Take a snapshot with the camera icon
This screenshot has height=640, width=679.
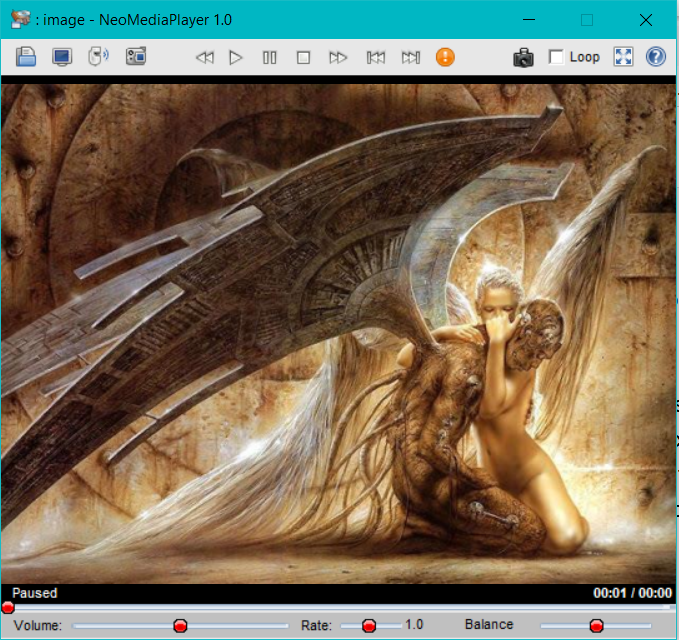[x=523, y=57]
